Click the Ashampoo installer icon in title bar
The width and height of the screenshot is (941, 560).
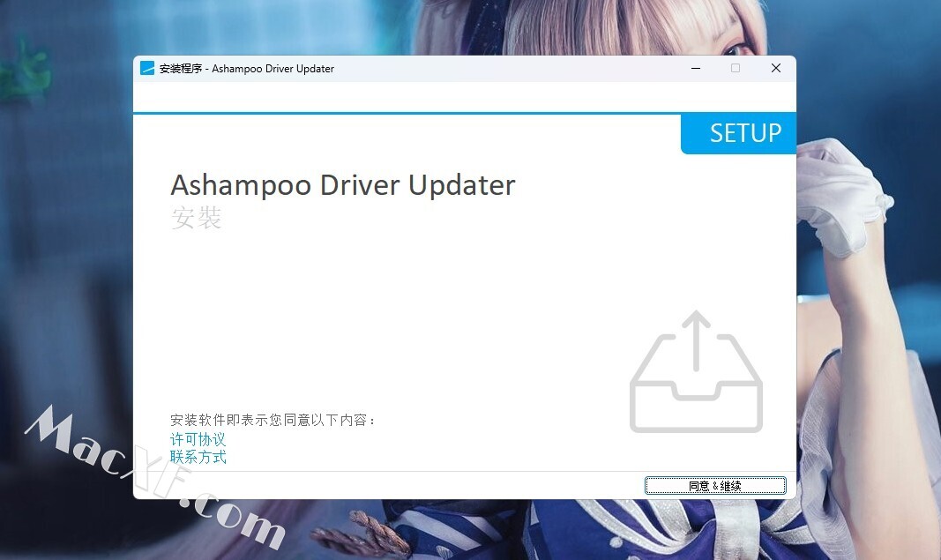coord(147,69)
